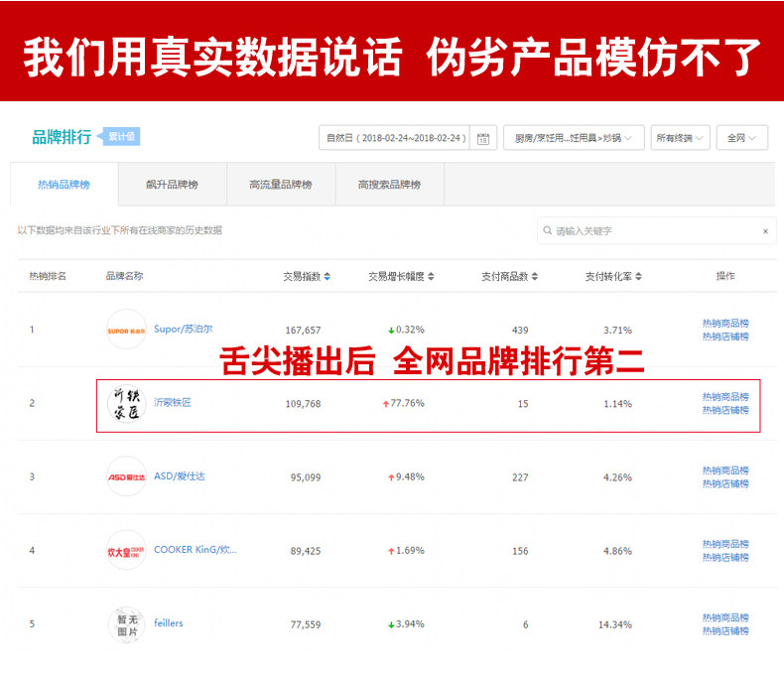Switch to the 飙升品牌榜 tab
Image resolution: width=784 pixels, height=678 pixels.
[x=172, y=185]
